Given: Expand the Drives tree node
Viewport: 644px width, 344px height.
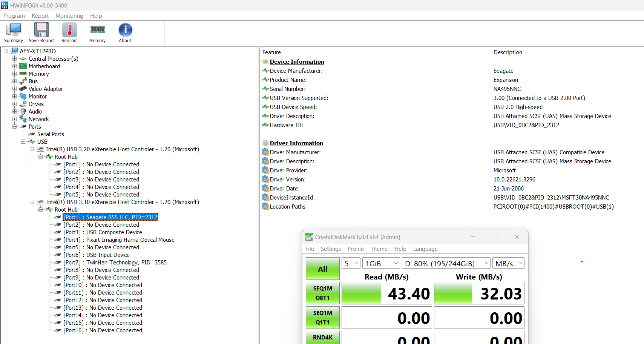Looking at the screenshot, I should coord(14,104).
